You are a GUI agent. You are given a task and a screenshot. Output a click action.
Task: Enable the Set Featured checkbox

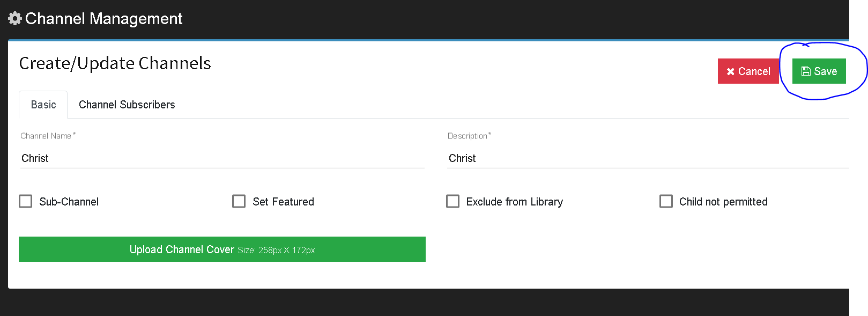239,201
